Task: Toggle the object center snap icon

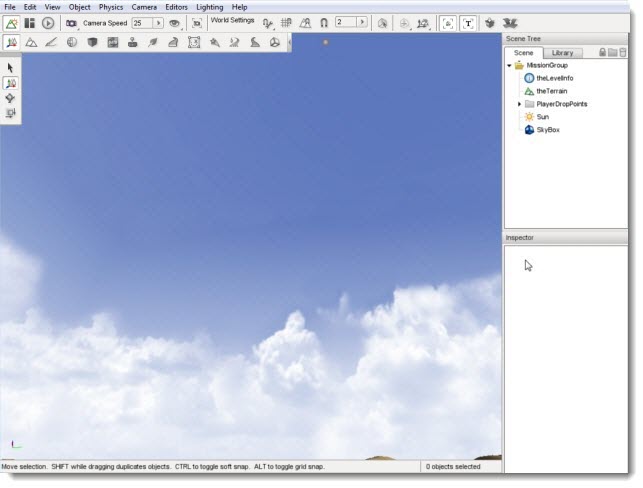Action: 268,24
